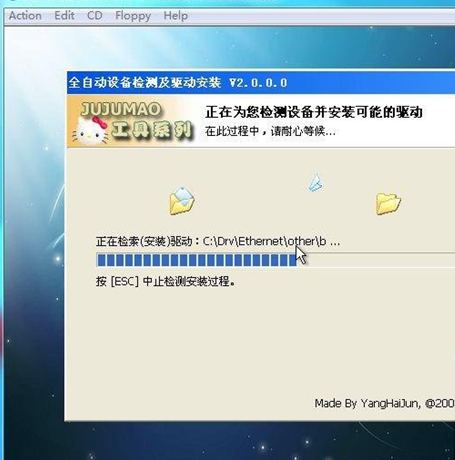The height and width of the screenshot is (460, 455).
Task: Open the Help menu
Action: pyautogui.click(x=176, y=16)
